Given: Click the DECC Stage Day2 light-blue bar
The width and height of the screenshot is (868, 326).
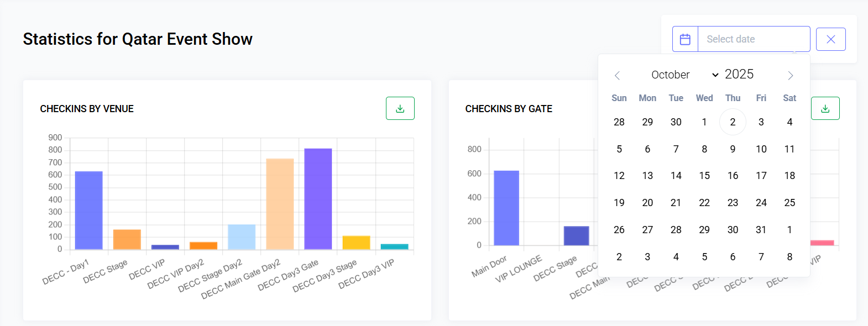Looking at the screenshot, I should pyautogui.click(x=242, y=237).
